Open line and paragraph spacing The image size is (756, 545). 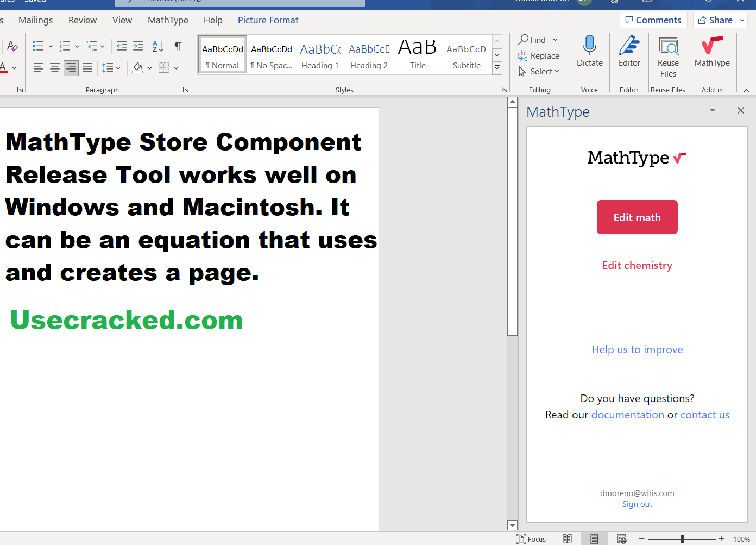[x=108, y=68]
